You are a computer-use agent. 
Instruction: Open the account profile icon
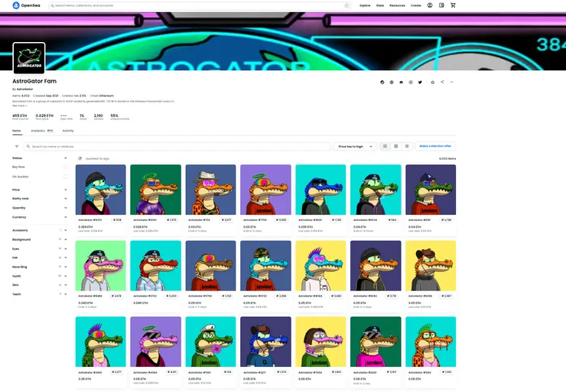click(x=430, y=5)
